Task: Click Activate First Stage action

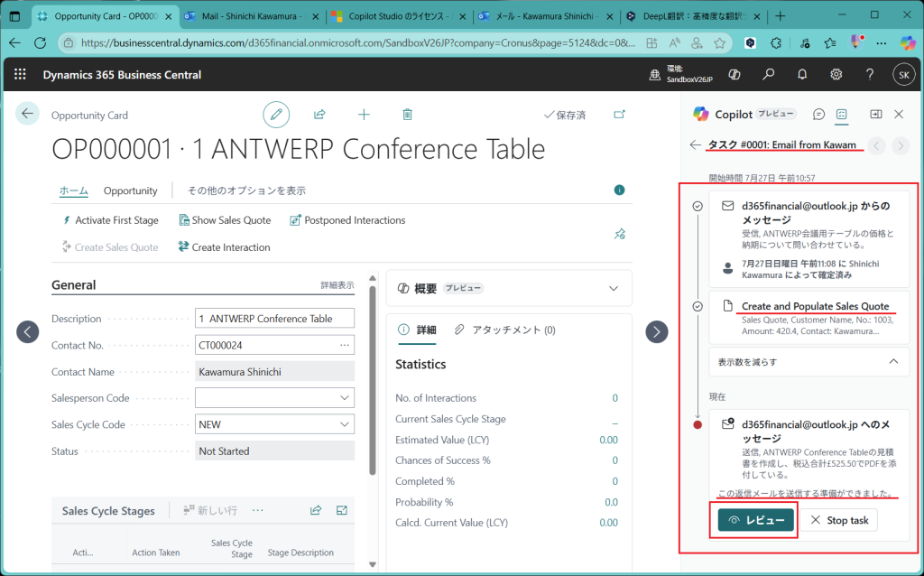Action: coord(110,220)
